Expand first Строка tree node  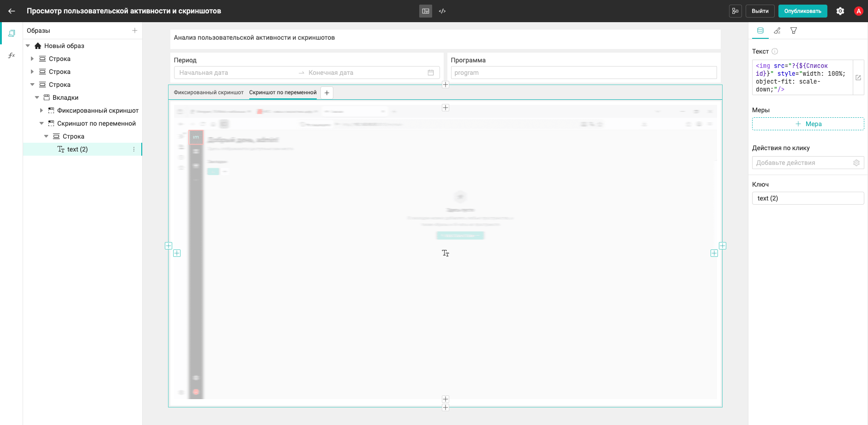pos(32,59)
